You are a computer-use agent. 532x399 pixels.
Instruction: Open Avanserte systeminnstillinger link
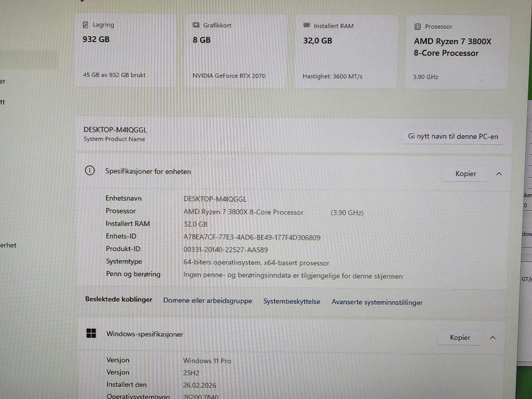coord(377,303)
